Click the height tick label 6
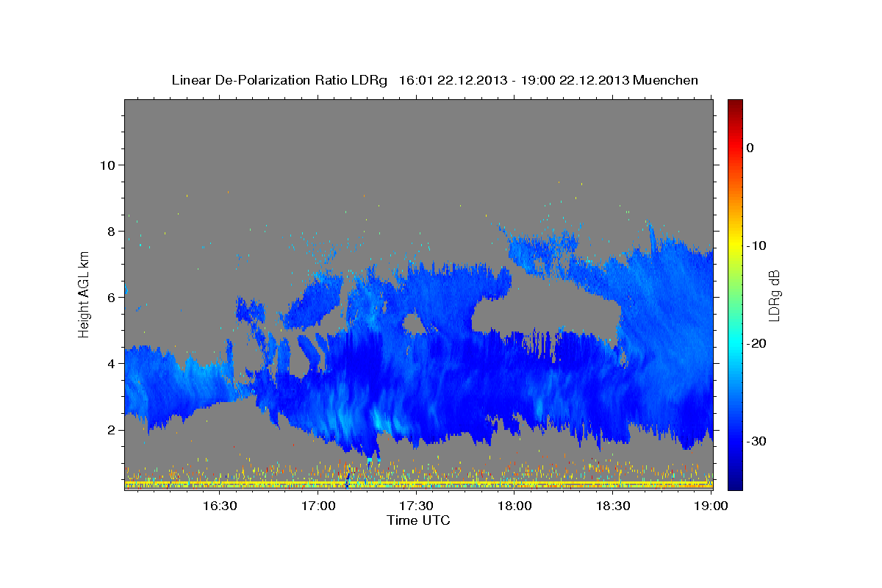Image resolution: width=882 pixels, height=588 pixels. 111,297
